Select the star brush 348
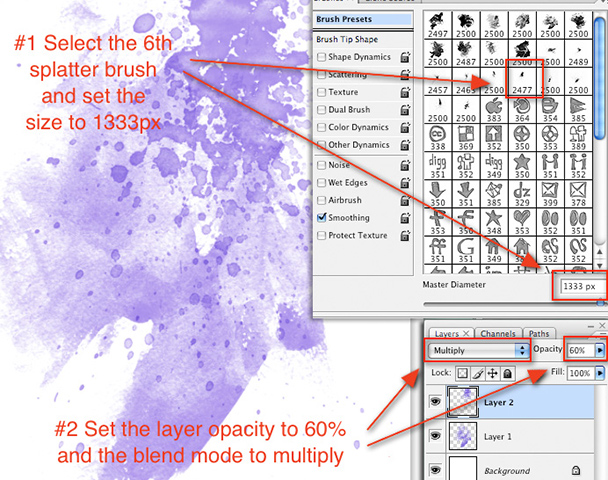The image size is (608, 480). [x=494, y=223]
